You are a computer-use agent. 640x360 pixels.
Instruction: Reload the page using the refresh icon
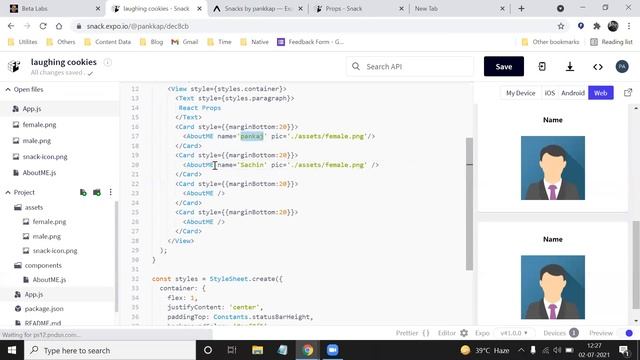pos(43,26)
